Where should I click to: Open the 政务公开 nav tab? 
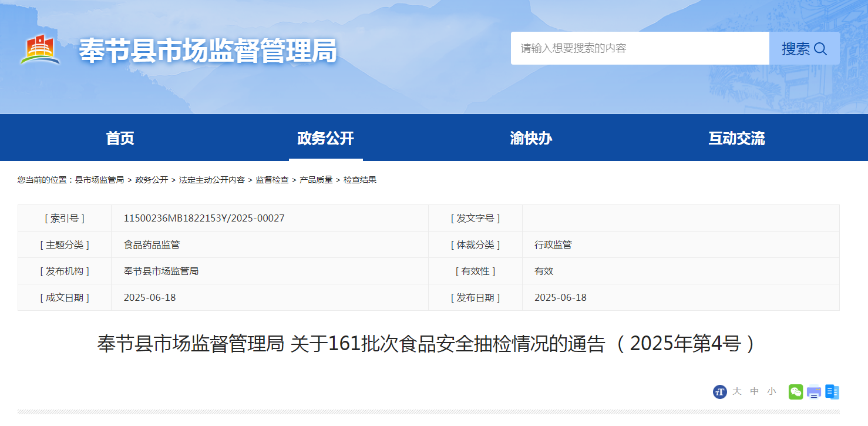[x=326, y=138]
